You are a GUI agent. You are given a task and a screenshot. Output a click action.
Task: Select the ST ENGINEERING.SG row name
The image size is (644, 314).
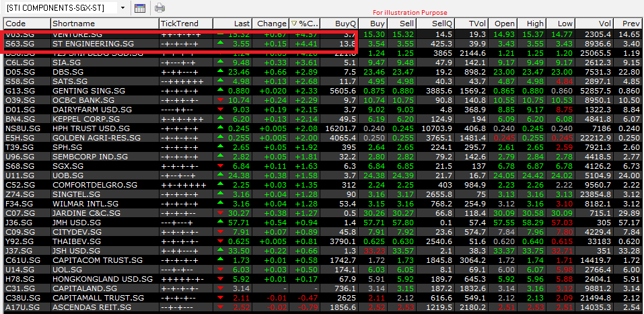pos(94,44)
